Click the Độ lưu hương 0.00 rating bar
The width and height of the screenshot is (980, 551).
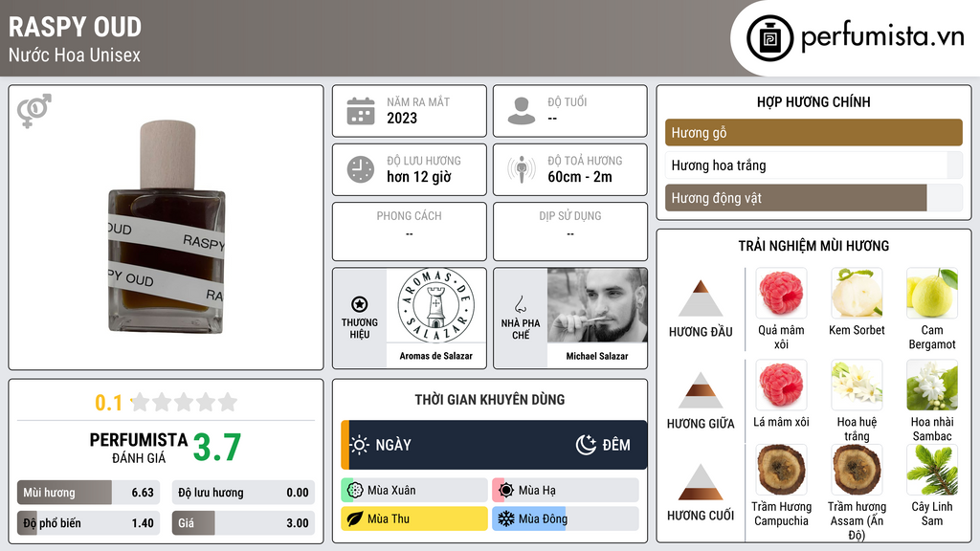coord(243,493)
